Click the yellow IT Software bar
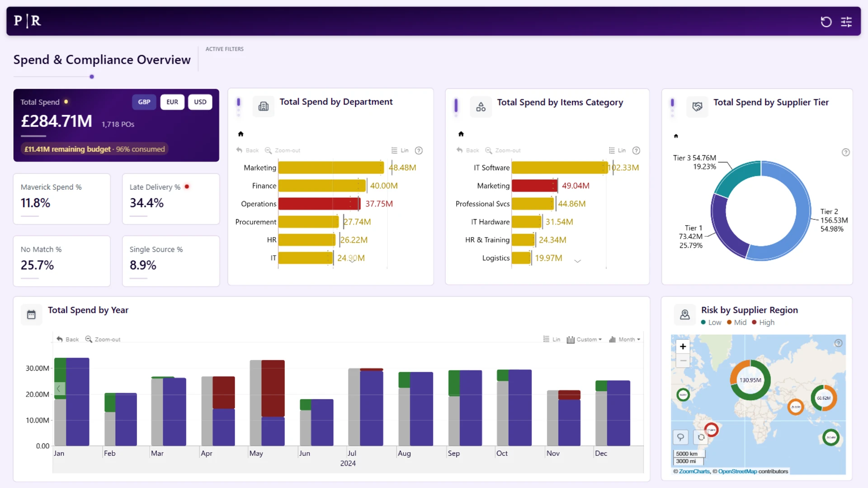868x488 pixels. [x=560, y=168]
